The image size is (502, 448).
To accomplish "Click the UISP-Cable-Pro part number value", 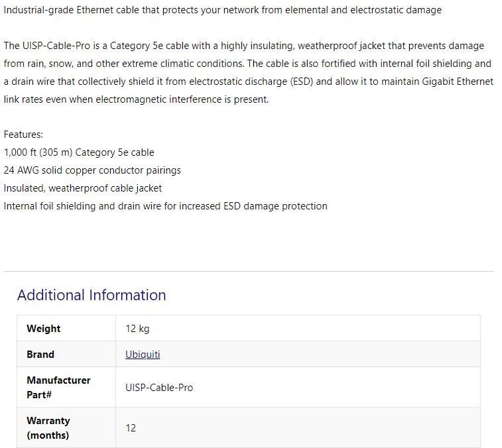I will coord(159,387).
